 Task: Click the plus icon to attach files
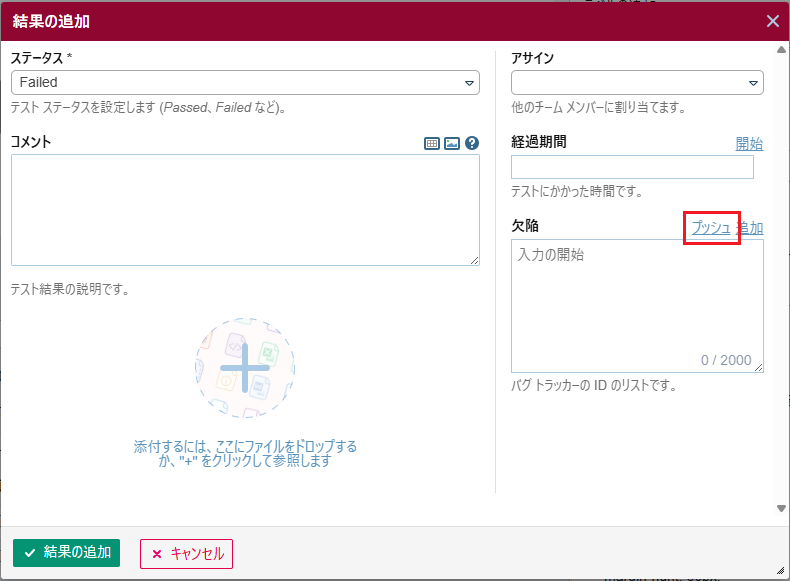click(x=245, y=368)
